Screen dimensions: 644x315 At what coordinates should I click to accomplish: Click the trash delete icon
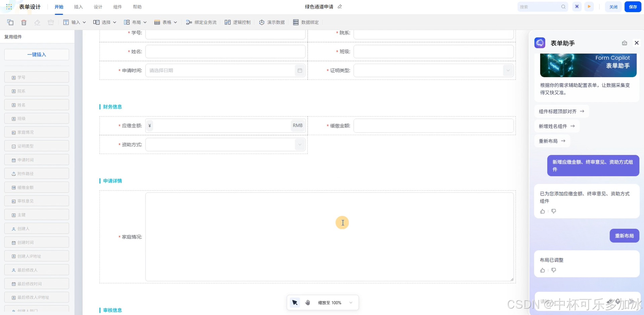pos(24,22)
